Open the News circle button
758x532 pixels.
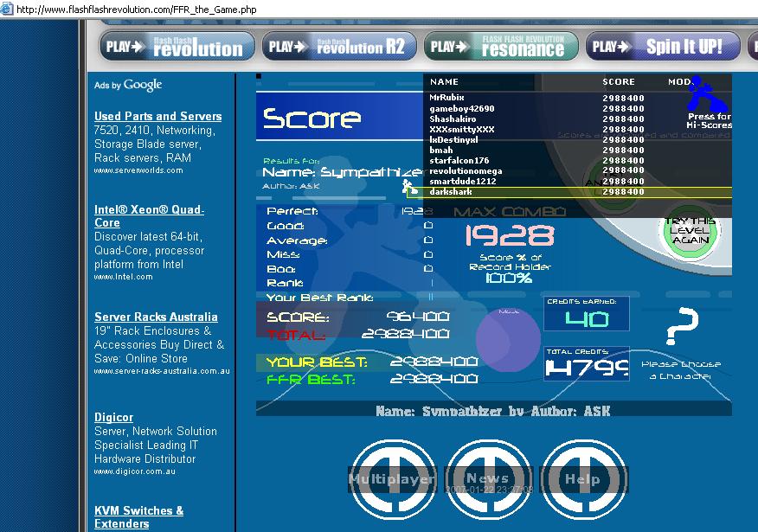click(x=487, y=479)
